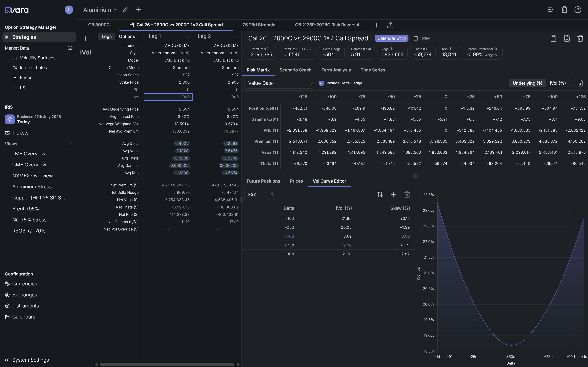588x367 pixels.
Task: Open the Value Date dropdown
Action: tap(279, 83)
